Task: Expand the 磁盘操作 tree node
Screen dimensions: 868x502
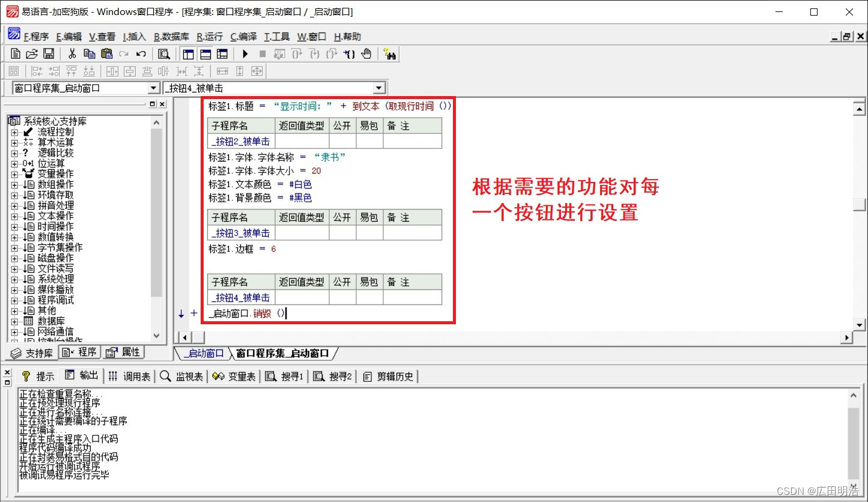Action: click(14, 258)
